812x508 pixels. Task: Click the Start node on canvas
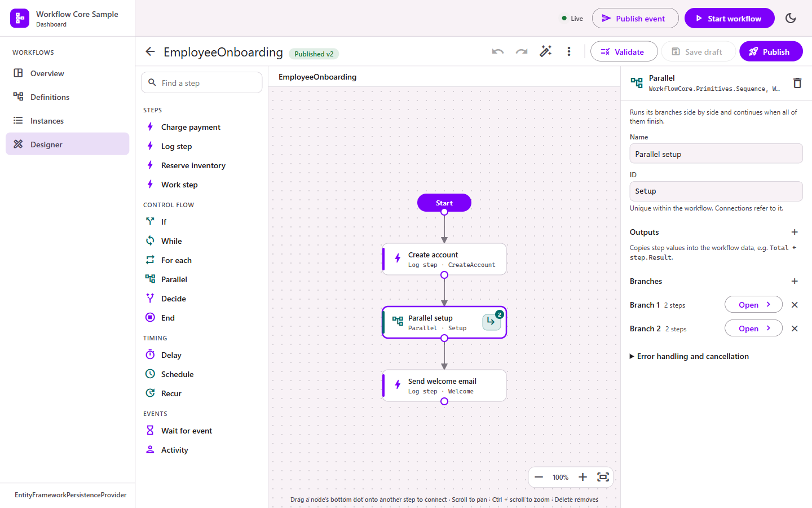pyautogui.click(x=444, y=203)
